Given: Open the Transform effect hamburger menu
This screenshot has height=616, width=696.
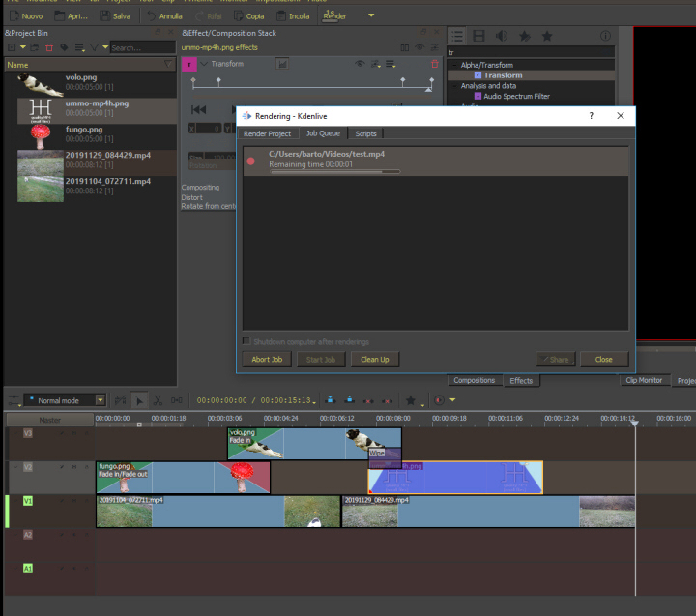Looking at the screenshot, I should coord(391,65).
